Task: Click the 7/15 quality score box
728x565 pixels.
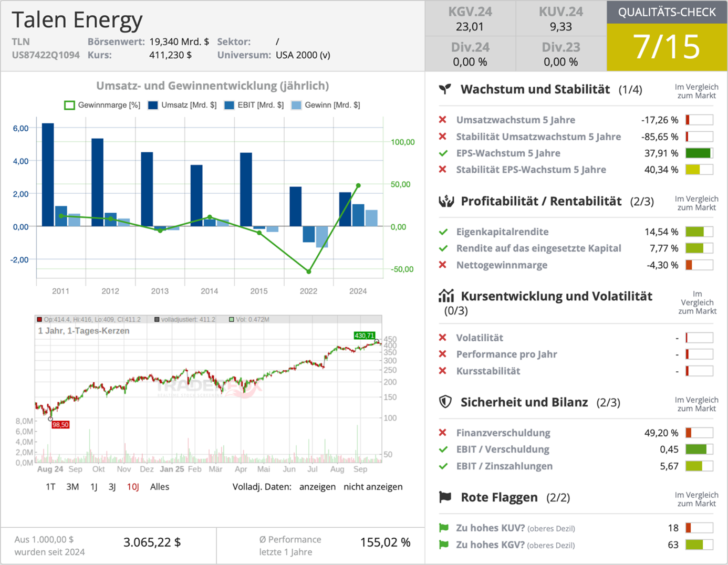Action: (x=667, y=47)
